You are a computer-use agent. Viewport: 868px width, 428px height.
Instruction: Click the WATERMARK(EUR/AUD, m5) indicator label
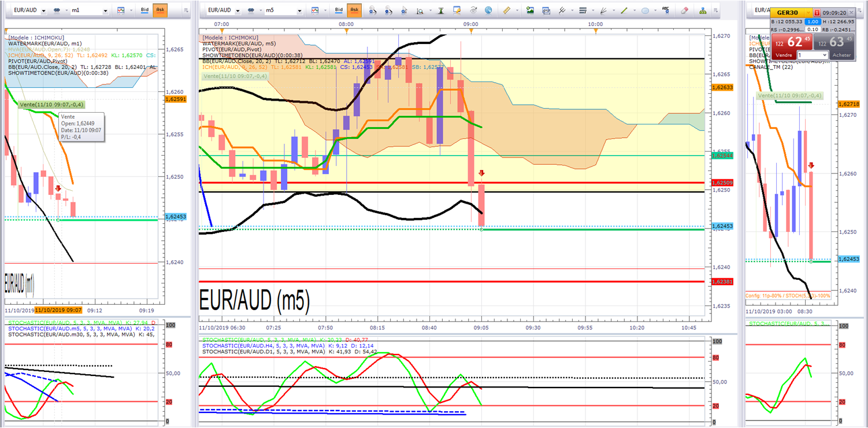pos(239,43)
